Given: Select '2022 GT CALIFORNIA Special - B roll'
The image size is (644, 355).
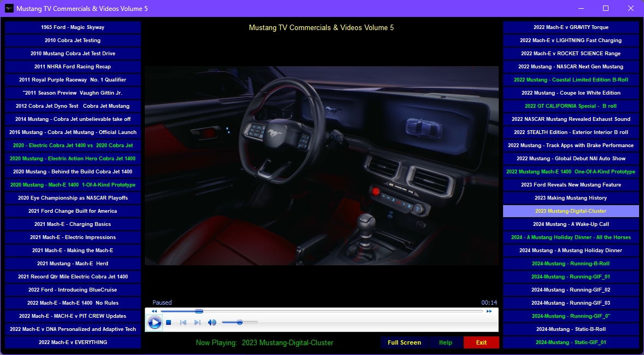Looking at the screenshot, I should (x=571, y=106).
